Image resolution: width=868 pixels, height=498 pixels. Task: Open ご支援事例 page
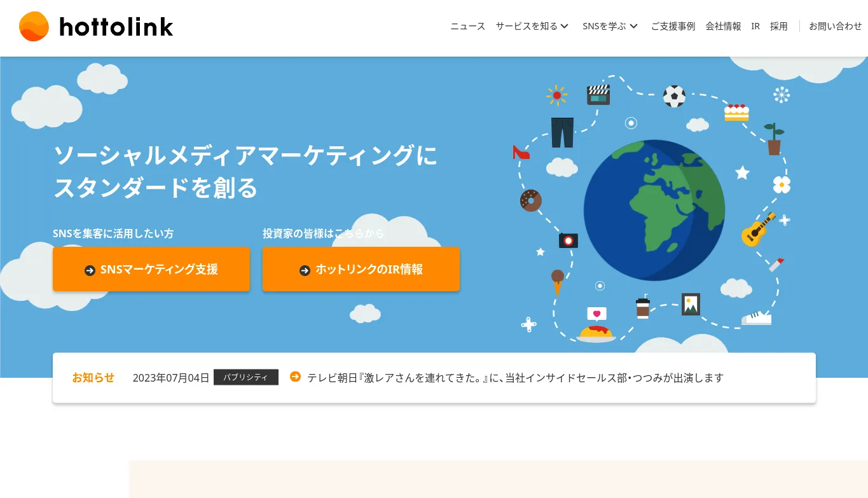pyautogui.click(x=673, y=26)
